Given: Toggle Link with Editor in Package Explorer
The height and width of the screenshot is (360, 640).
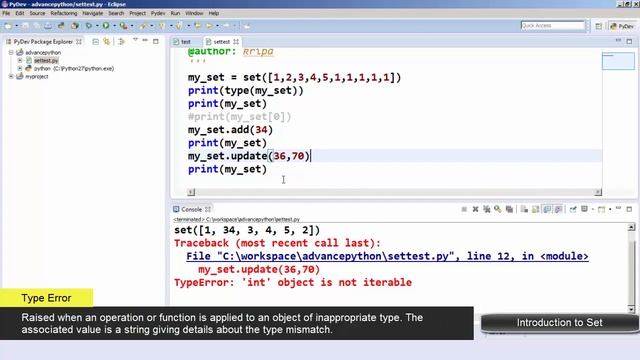Looking at the screenshot, I should 107,42.
